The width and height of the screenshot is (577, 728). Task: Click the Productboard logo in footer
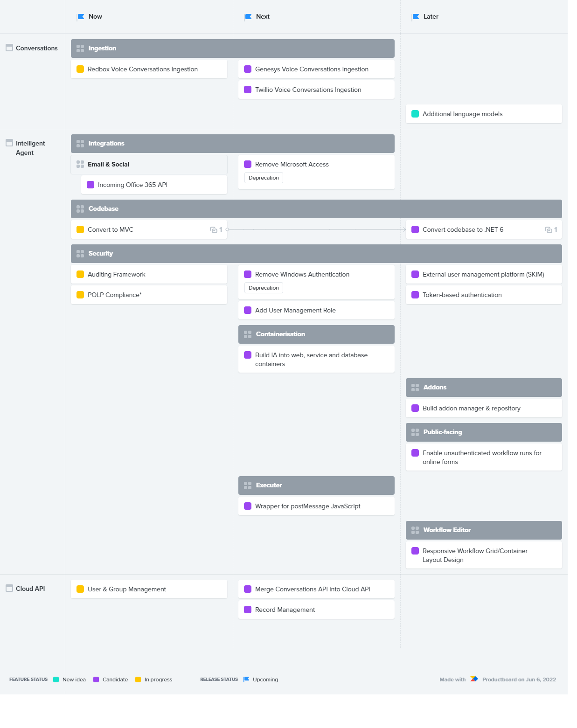474,679
